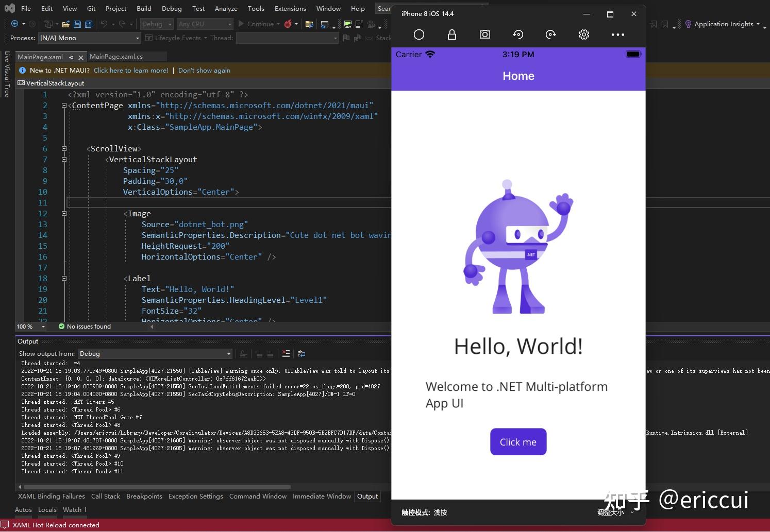
Task: Open the Git menu
Action: coord(91,8)
